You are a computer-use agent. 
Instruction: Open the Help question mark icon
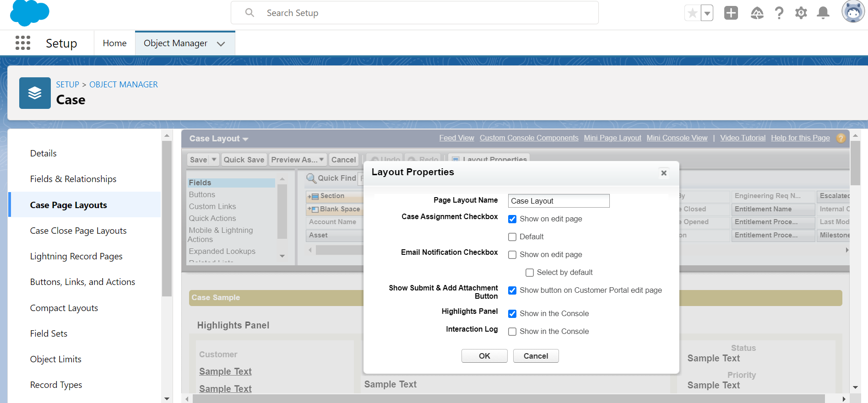tap(779, 13)
